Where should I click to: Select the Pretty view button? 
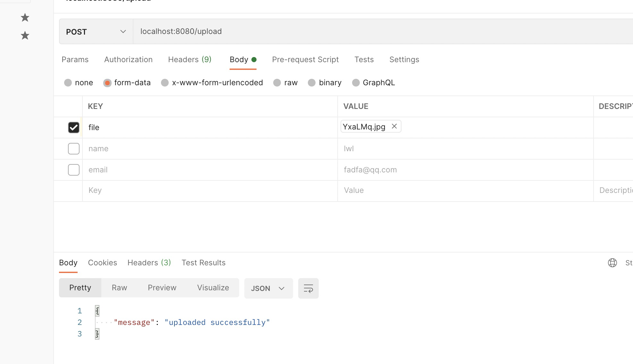click(x=80, y=288)
